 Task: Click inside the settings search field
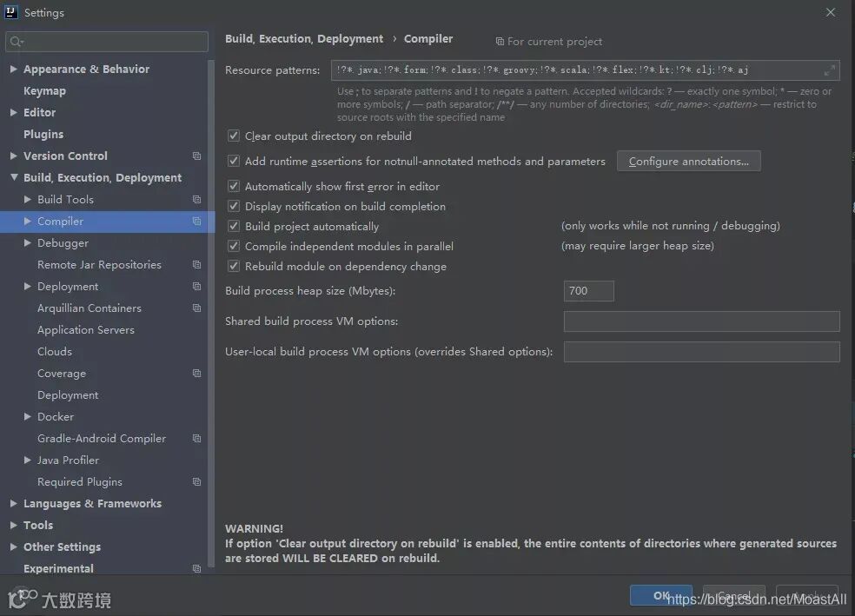(x=107, y=42)
